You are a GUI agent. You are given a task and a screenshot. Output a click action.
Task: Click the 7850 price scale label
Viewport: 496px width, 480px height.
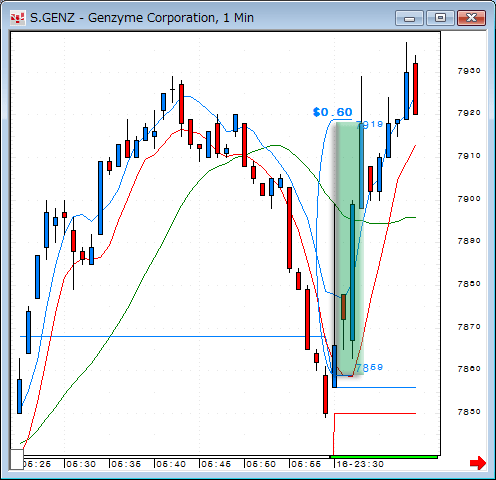click(469, 412)
